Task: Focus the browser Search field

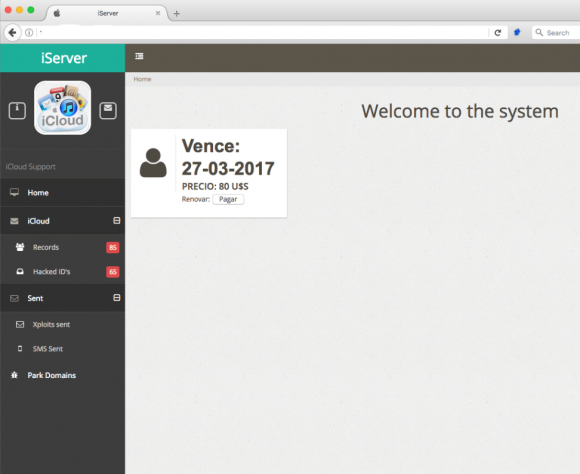Action: (557, 33)
